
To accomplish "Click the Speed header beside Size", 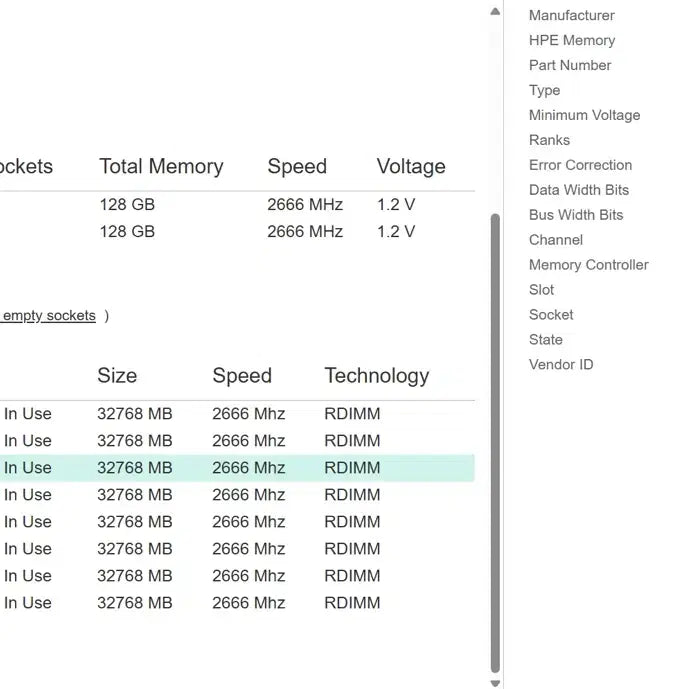I will tap(242, 376).
